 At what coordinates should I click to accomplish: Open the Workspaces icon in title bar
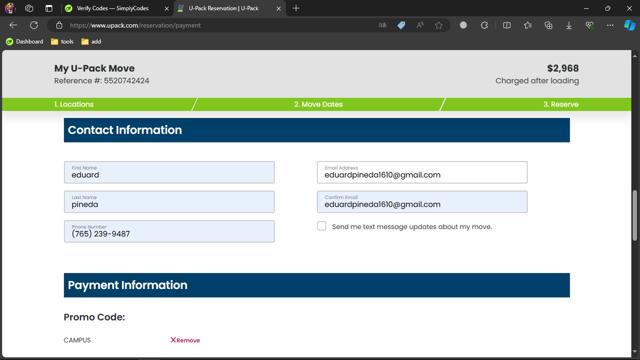coord(29,8)
